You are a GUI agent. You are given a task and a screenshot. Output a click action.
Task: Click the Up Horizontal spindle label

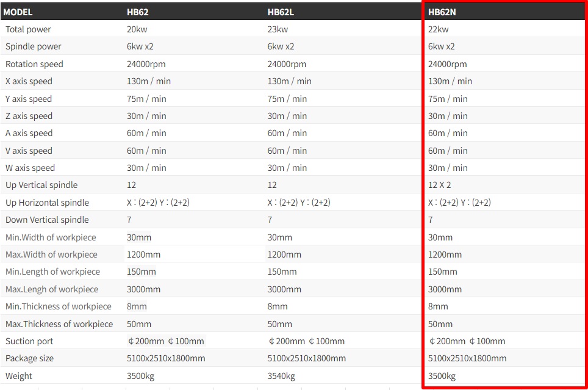tap(47, 203)
